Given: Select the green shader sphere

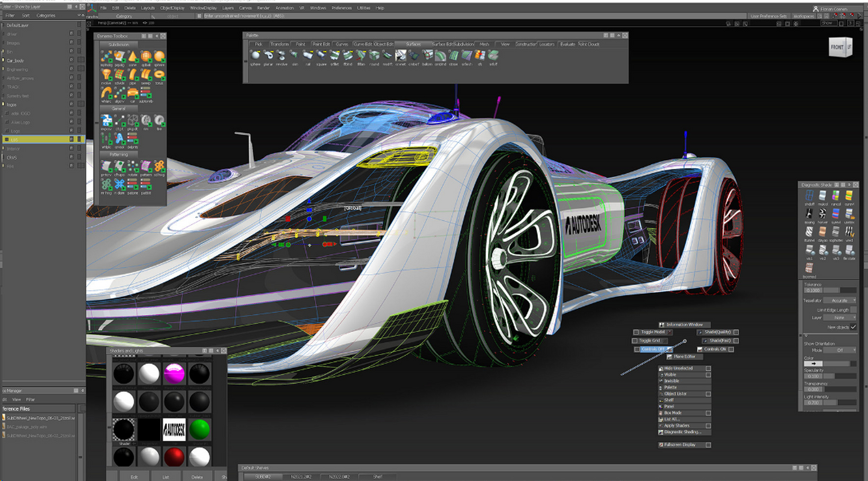Looking at the screenshot, I should point(199,430).
